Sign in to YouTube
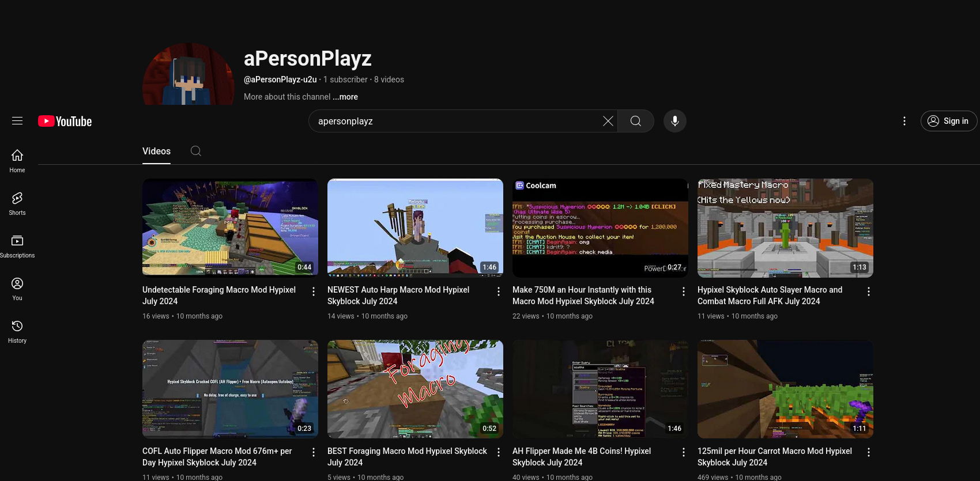 point(949,121)
